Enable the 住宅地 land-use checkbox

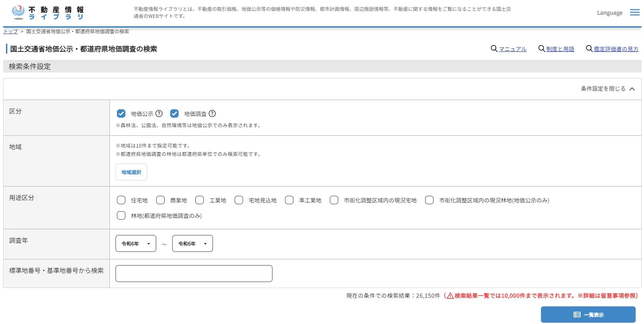point(121,200)
